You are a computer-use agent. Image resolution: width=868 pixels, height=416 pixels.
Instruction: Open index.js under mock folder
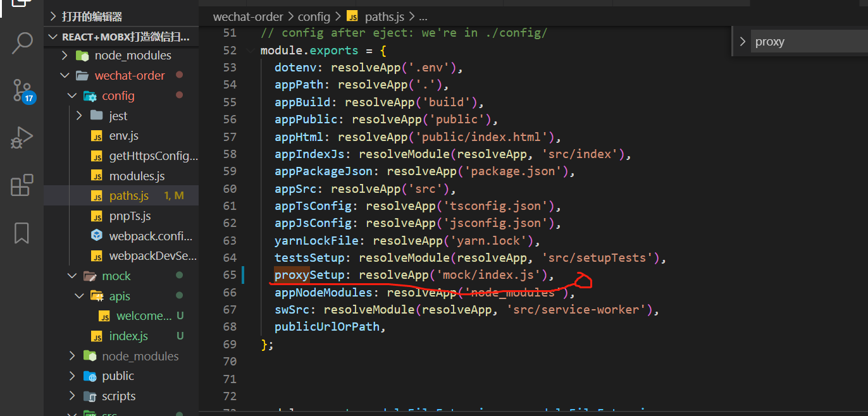[x=128, y=336]
